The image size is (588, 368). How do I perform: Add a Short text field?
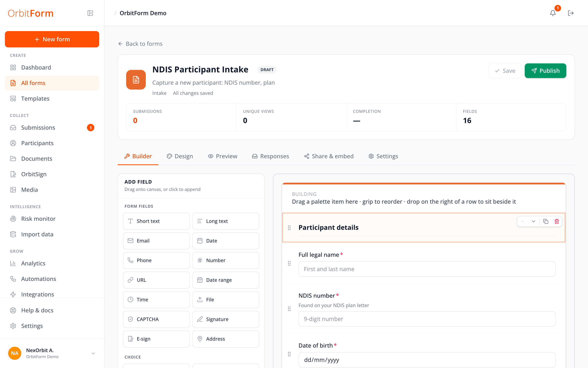click(156, 221)
